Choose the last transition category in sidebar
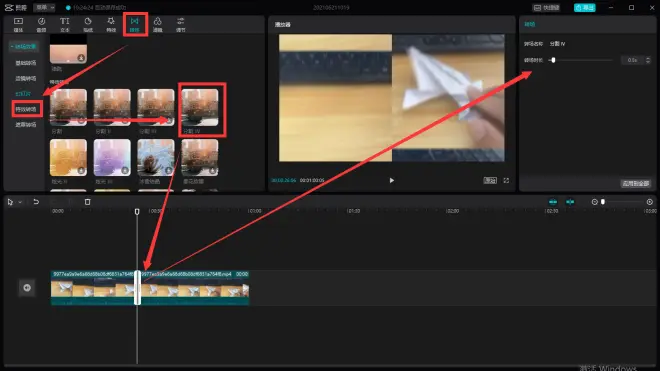The image size is (660, 371). pyautogui.click(x=26, y=125)
